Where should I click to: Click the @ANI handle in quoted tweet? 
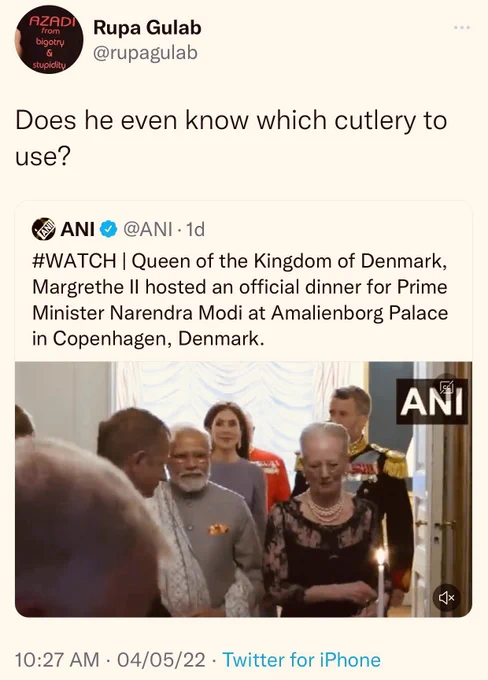pos(148,229)
